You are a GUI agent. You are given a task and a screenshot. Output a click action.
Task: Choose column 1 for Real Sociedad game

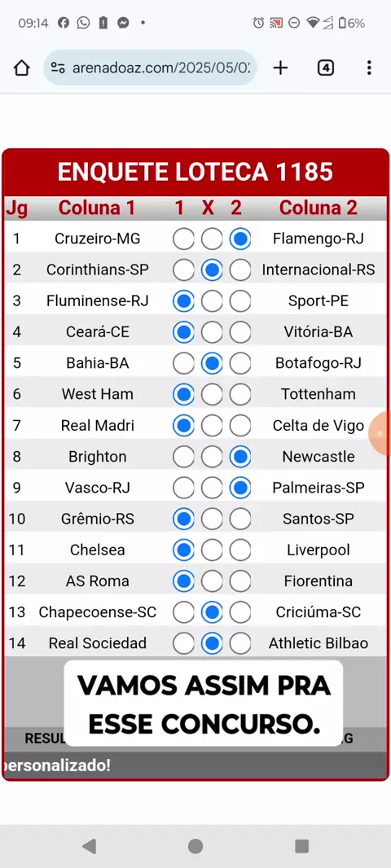coord(183,643)
